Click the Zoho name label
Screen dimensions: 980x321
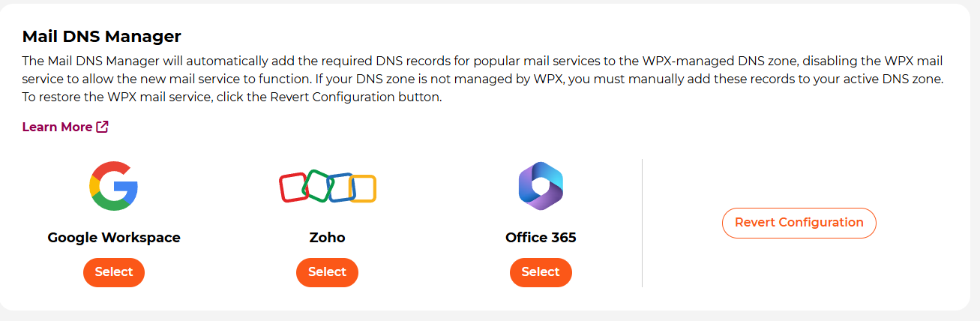328,238
